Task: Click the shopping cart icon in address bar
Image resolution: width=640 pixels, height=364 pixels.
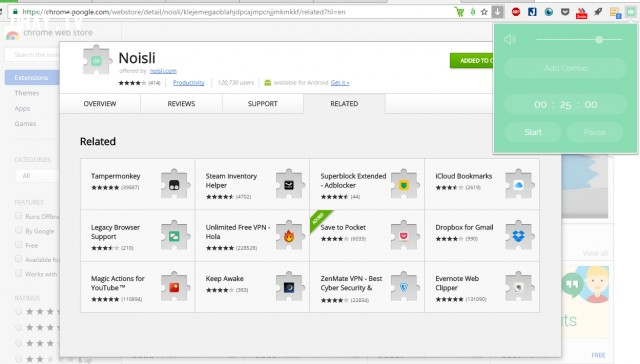Action: [459, 12]
